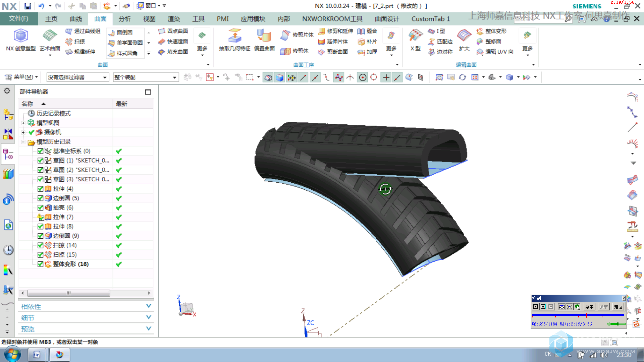
Task: Toggle checkbox for 拉伸 (8)
Action: [40, 227]
